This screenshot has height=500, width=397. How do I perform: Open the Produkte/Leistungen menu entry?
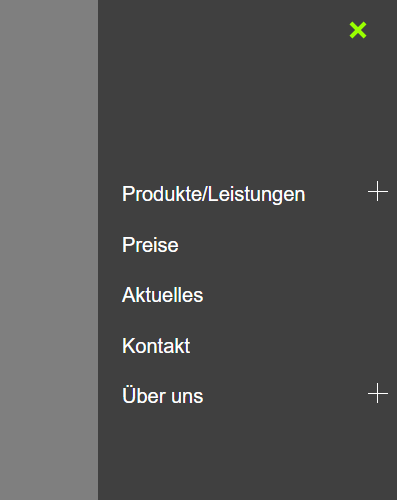pos(213,194)
